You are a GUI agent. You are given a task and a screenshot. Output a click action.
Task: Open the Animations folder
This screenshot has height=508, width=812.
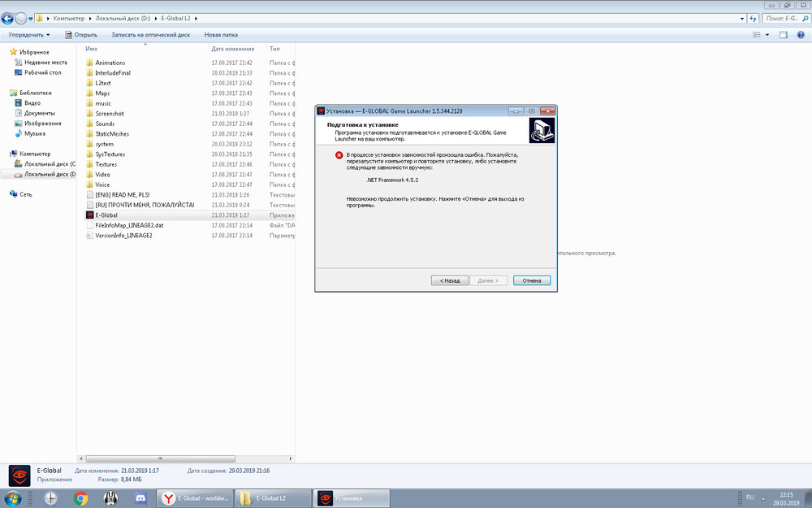coord(110,63)
